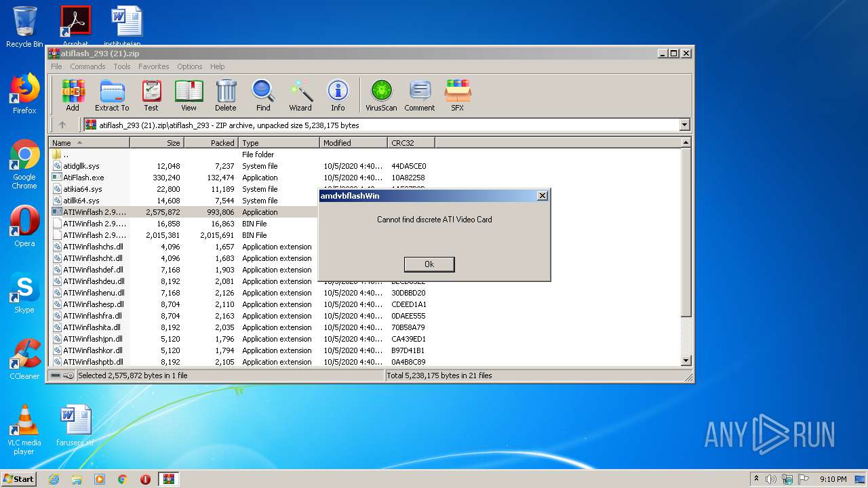Open the Favorites menu
Image resolution: width=868 pixels, height=488 pixels.
coord(154,66)
